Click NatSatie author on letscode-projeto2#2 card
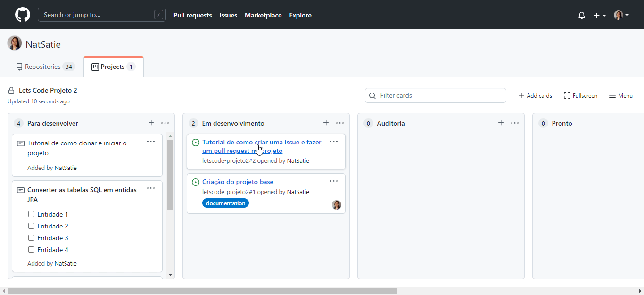 (x=298, y=160)
